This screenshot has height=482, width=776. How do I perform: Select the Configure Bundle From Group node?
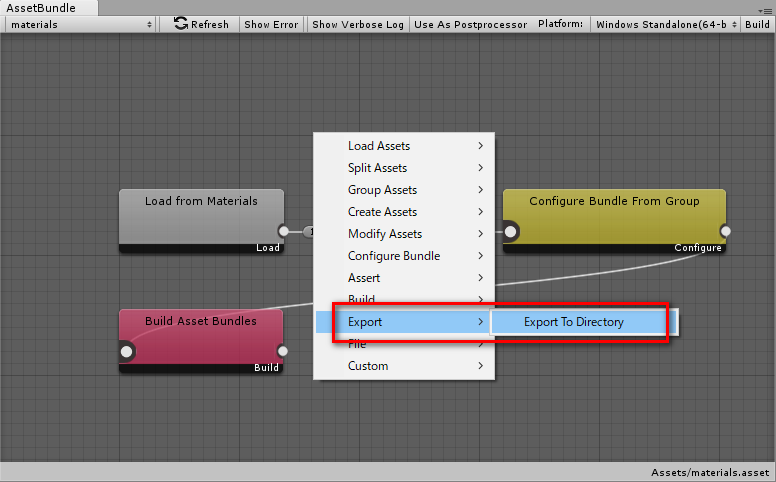point(614,221)
